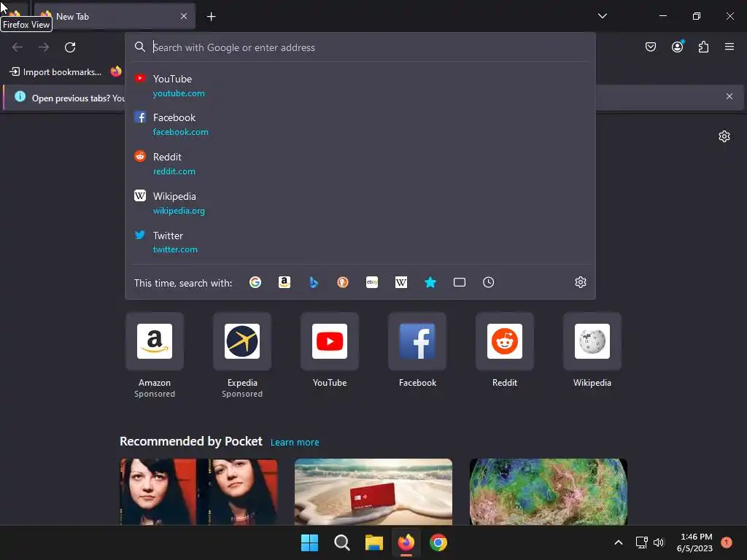
Task: Open the network status tray icon
Action: (x=641, y=542)
